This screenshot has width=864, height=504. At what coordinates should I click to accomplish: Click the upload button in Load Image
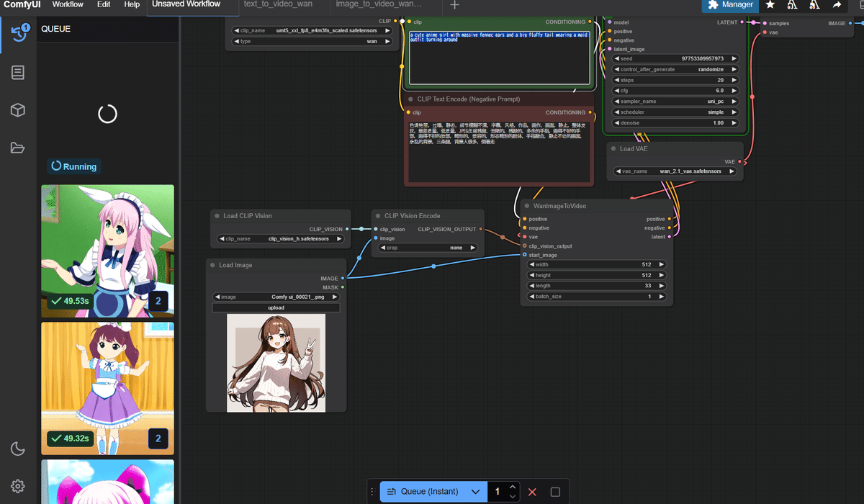click(x=276, y=307)
